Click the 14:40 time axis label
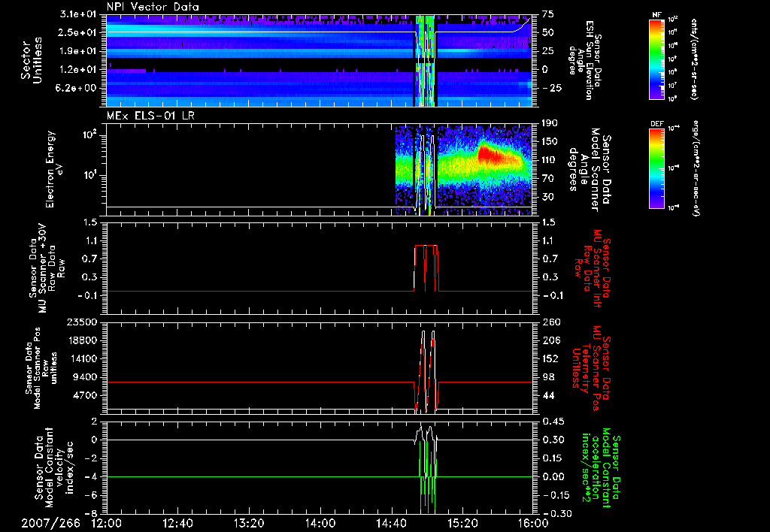The width and height of the screenshot is (770, 532). pyautogui.click(x=391, y=523)
